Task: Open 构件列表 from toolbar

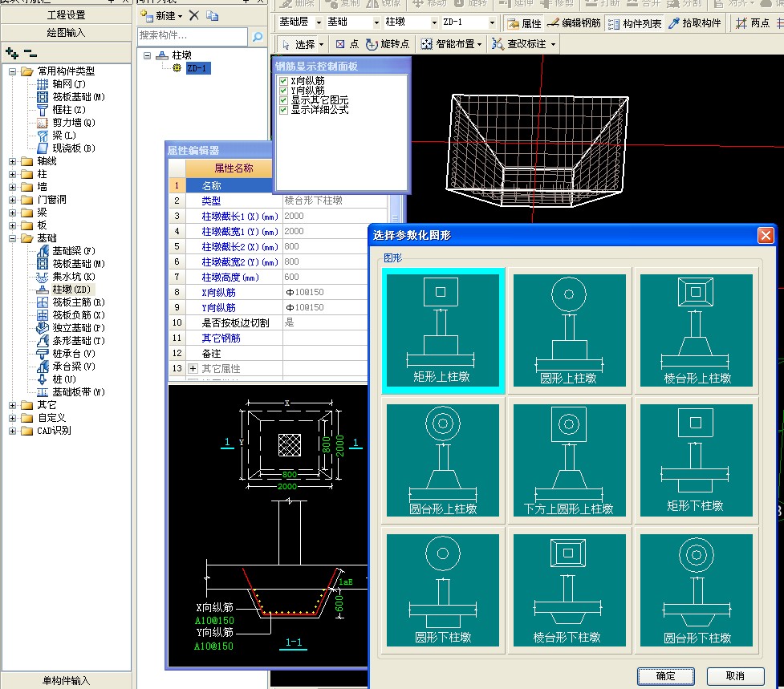Action: pyautogui.click(x=635, y=23)
